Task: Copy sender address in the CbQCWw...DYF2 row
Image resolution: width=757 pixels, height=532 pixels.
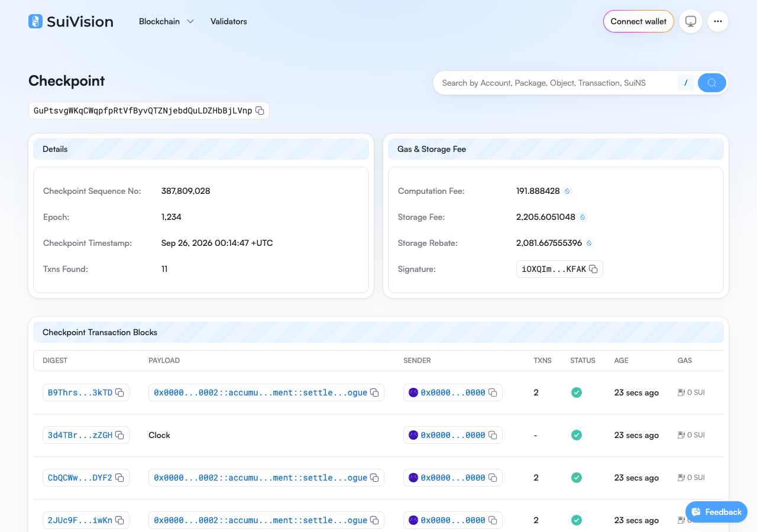Action: [493, 478]
